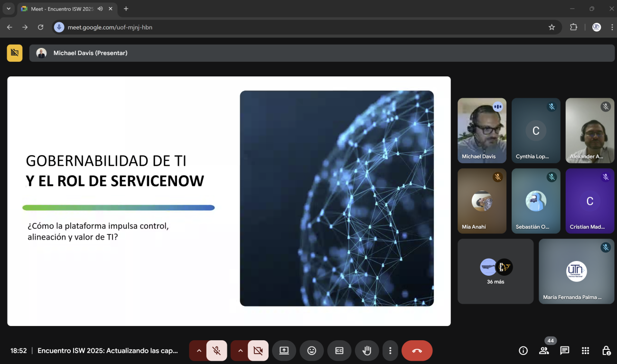Screen dimensions: 617x364
Task: Click the Michael Davis (Presentar) banner
Action: (90, 53)
